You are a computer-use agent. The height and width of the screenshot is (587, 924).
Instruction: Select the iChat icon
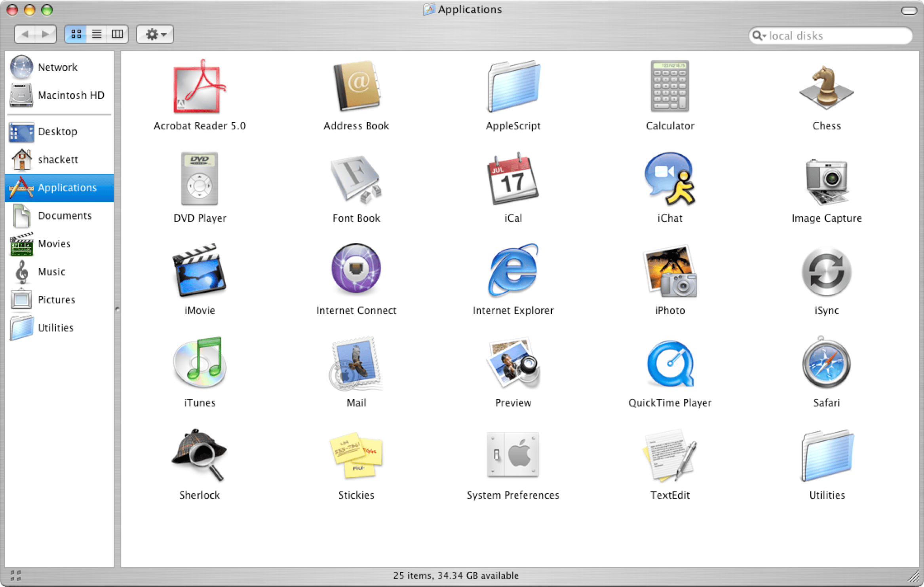pos(670,179)
